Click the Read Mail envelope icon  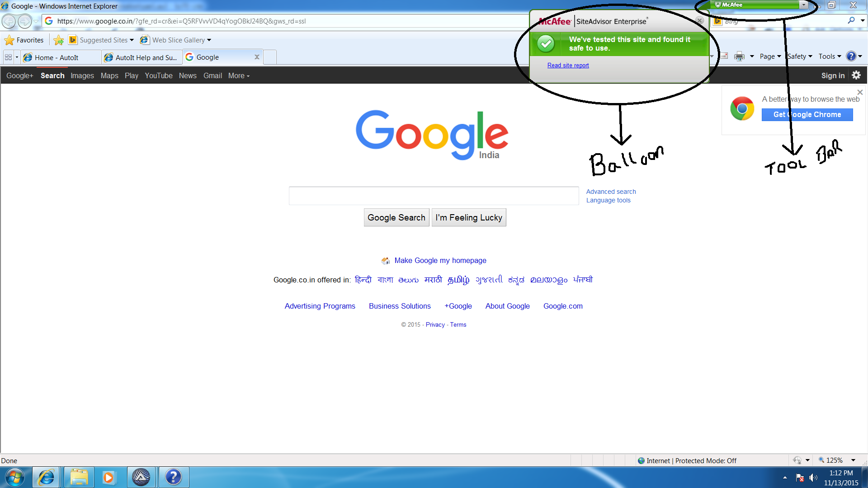pyautogui.click(x=724, y=56)
